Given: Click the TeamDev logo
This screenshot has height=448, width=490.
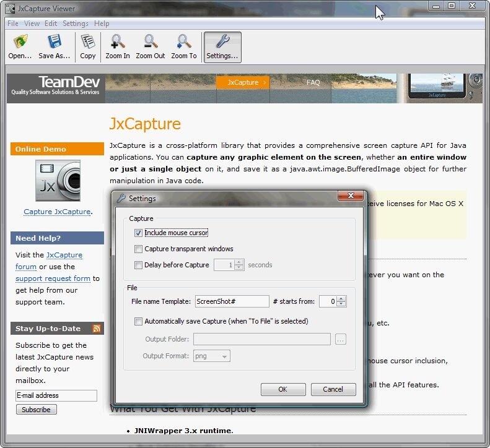Looking at the screenshot, I should (56, 85).
